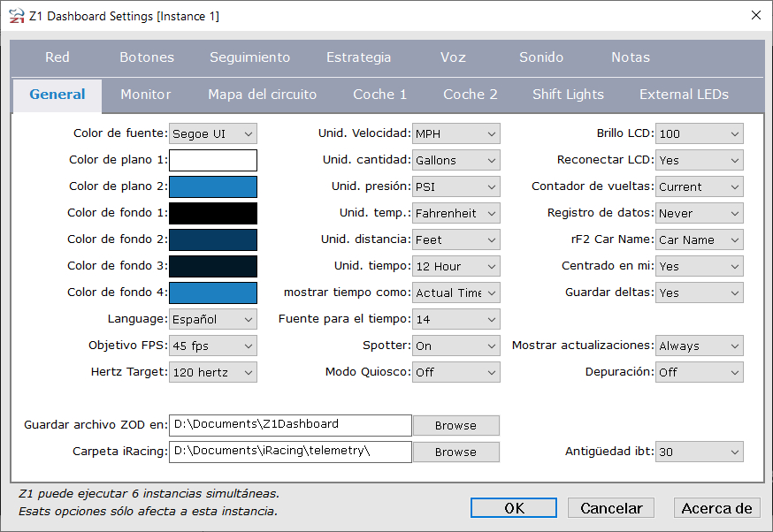
Task: Select the Shift Lights tab
Action: coord(568,94)
